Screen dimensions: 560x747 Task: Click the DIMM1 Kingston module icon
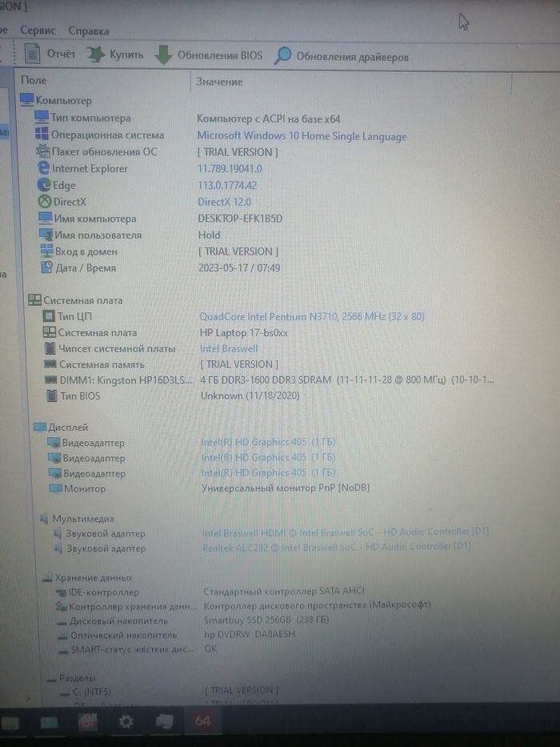pos(51,380)
